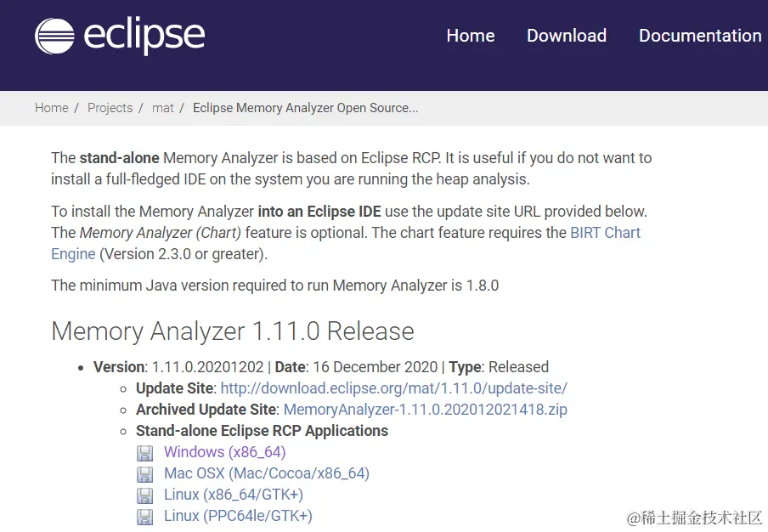Click the Date 16 December 2020 text
Image resolution: width=768 pixels, height=532 pixels.
pos(356,367)
